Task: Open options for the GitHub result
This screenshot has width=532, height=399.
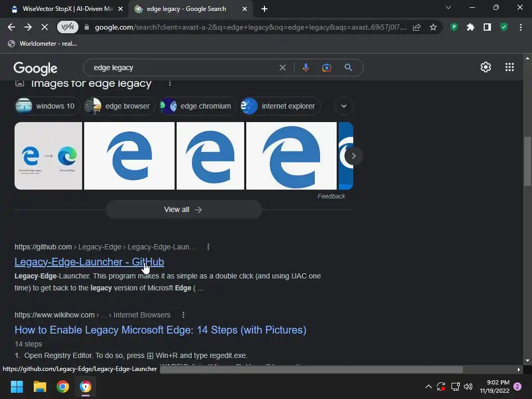Action: click(208, 247)
